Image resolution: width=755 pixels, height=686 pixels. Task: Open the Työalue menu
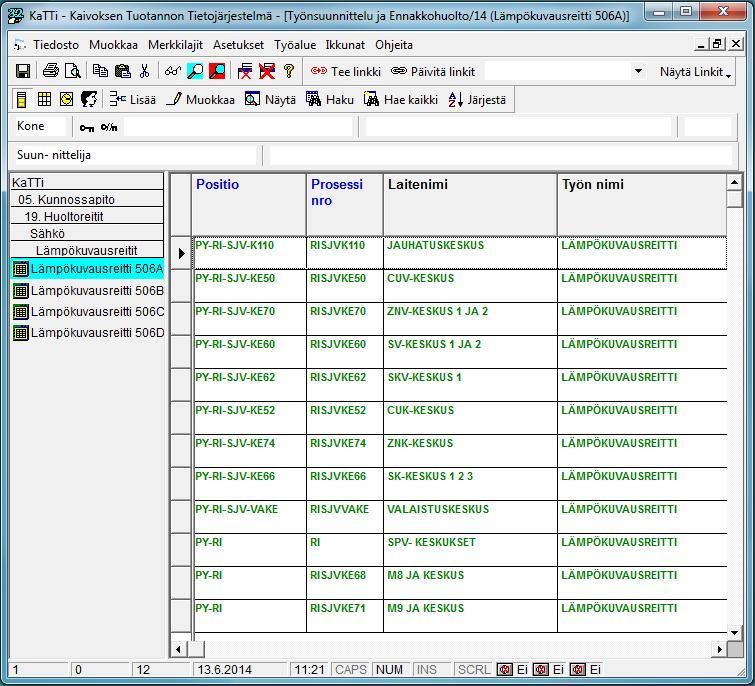295,45
